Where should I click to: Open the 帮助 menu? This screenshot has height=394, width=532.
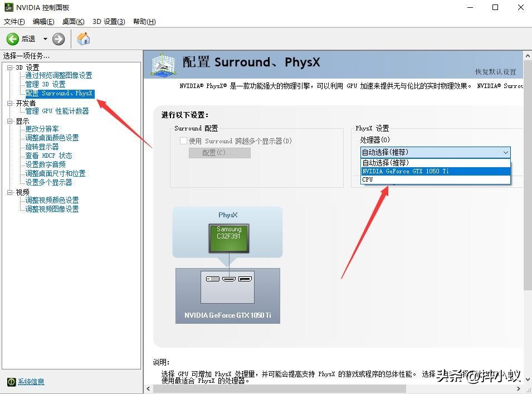point(144,21)
